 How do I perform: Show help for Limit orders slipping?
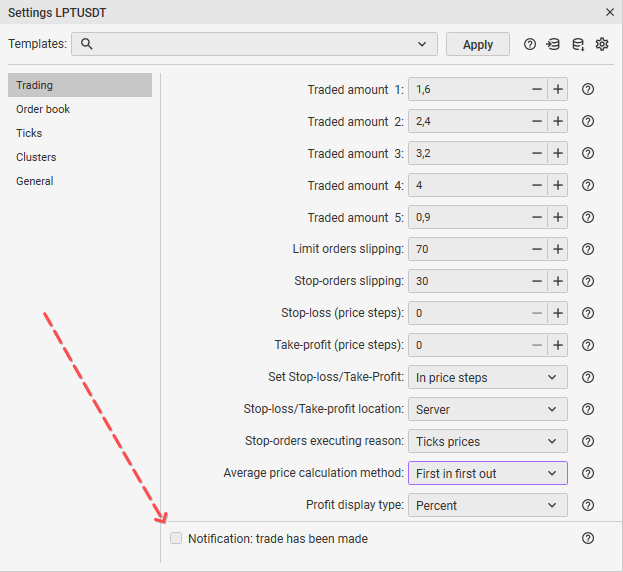pyautogui.click(x=588, y=249)
